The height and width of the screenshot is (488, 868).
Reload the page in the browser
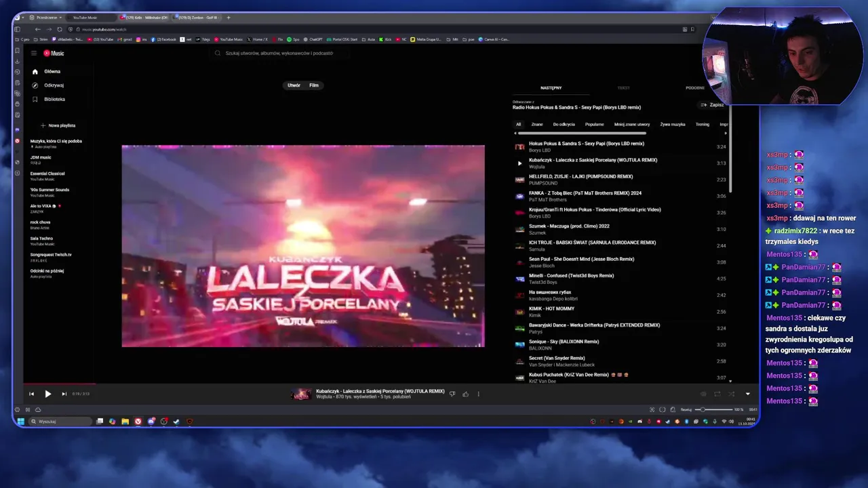click(59, 29)
